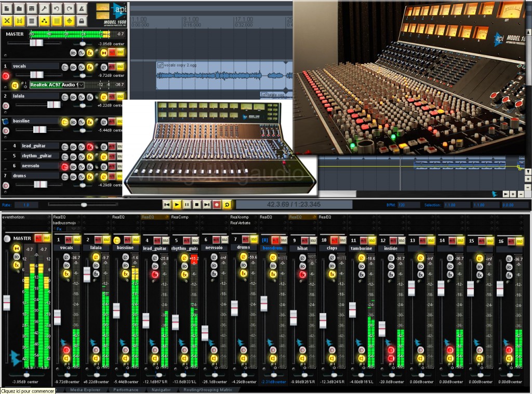Viewport: 532px width, 394px height.
Task: Click the MASTER volume fader
Action: 36,43
